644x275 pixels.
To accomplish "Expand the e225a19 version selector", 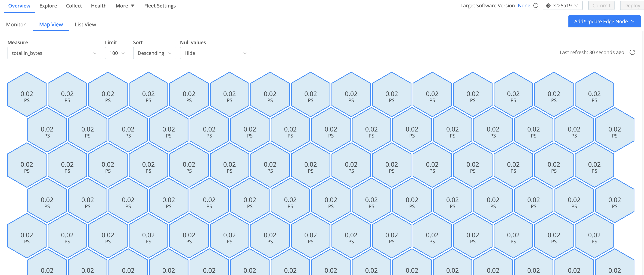I will coord(562,5).
